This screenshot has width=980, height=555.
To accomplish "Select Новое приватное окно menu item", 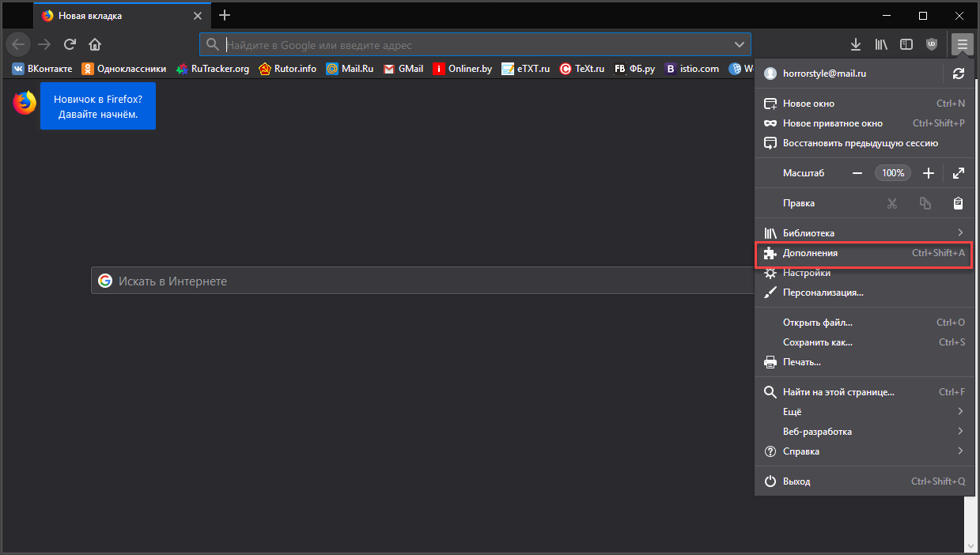I will (x=865, y=123).
